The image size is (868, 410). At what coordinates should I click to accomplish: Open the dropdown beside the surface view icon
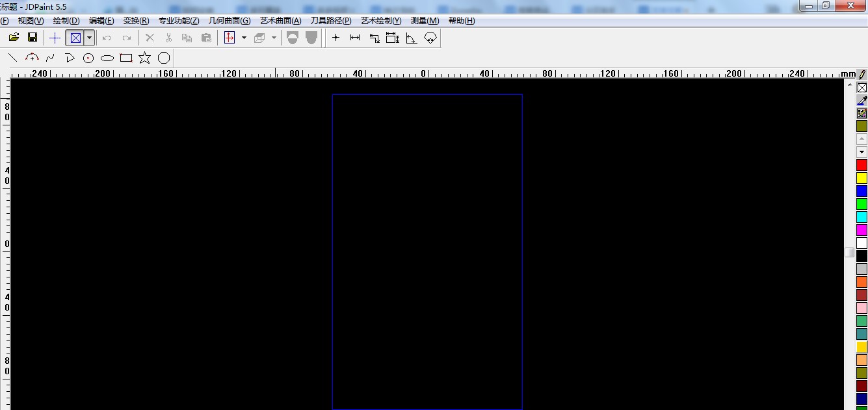click(274, 37)
